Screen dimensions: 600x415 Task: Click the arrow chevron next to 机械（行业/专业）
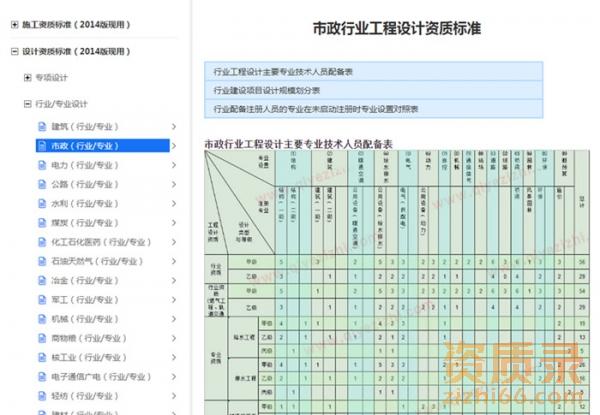point(174,320)
